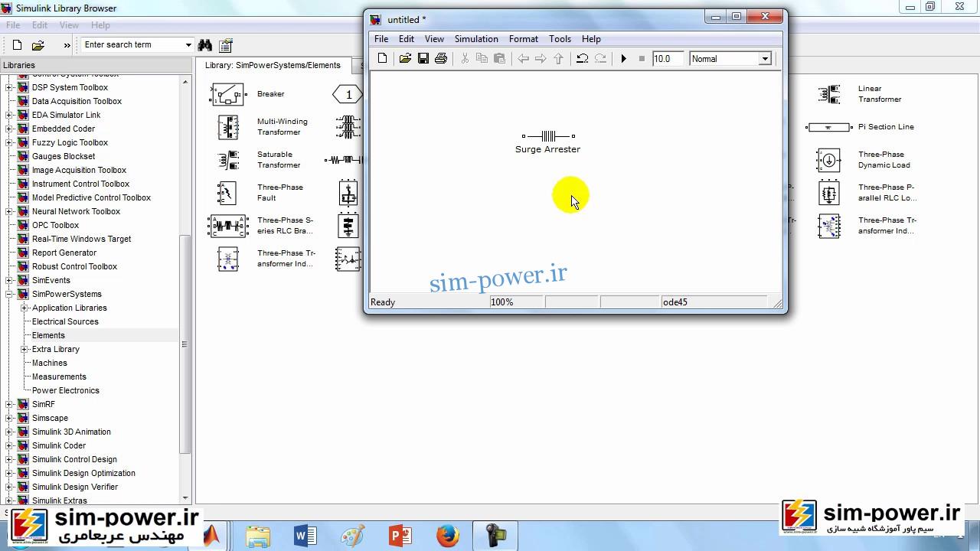The image size is (980, 551).
Task: Click Open icon in Library Browser toolbar
Action: point(38,45)
